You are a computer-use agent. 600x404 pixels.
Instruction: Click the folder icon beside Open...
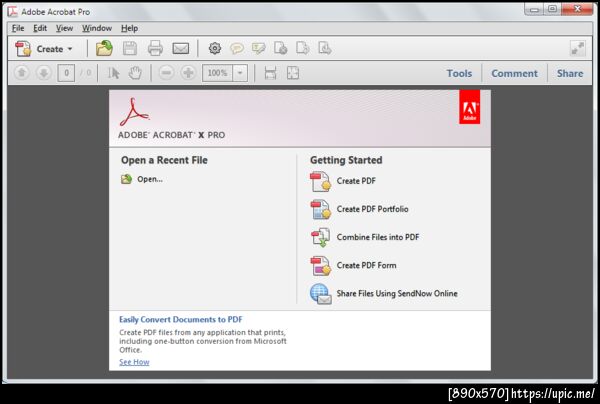pyautogui.click(x=126, y=179)
